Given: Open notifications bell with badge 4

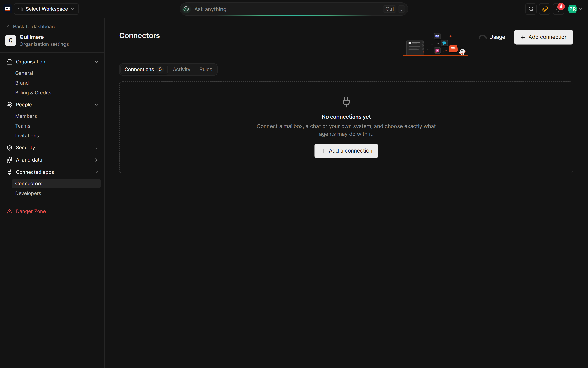Looking at the screenshot, I should [x=558, y=9].
